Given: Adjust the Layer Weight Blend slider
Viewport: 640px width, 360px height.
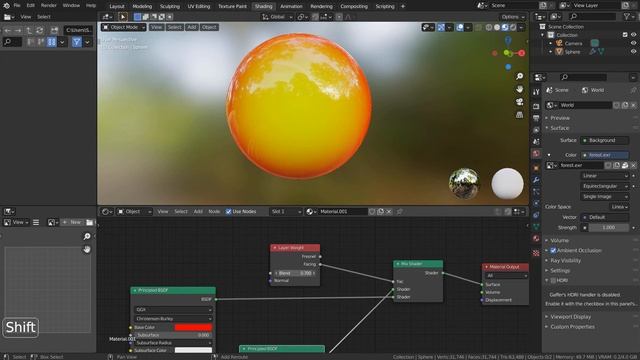Looking at the screenshot, I should (295, 273).
